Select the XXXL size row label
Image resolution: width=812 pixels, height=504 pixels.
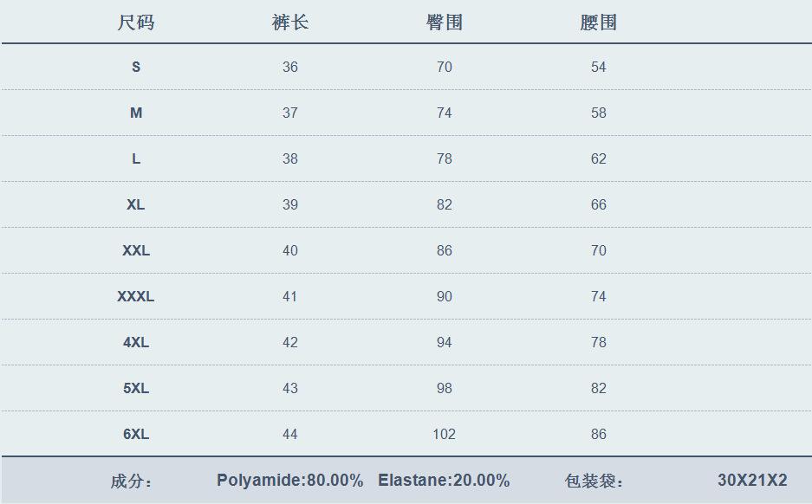point(136,296)
